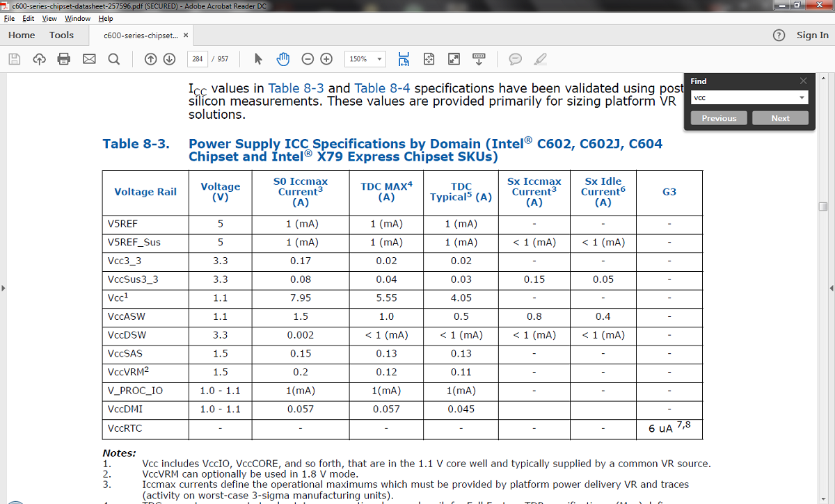Click the Notes: heading
This screenshot has width=835, height=504.
point(120,453)
